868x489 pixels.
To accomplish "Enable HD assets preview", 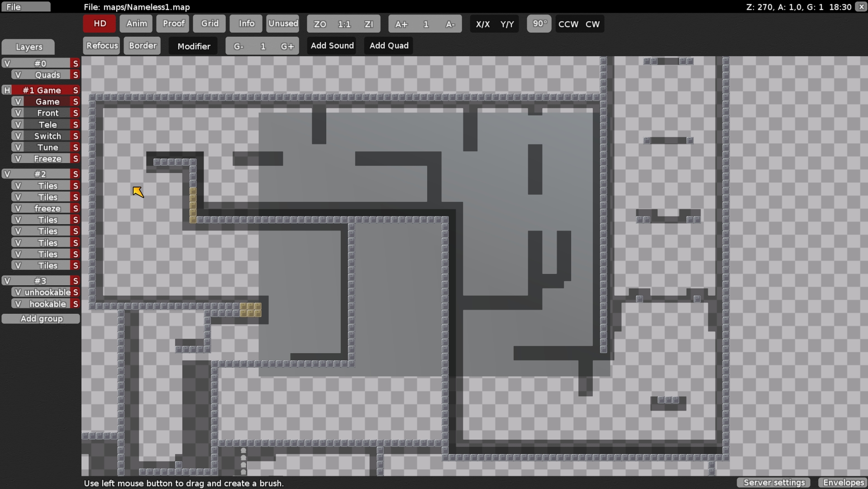I will point(99,24).
